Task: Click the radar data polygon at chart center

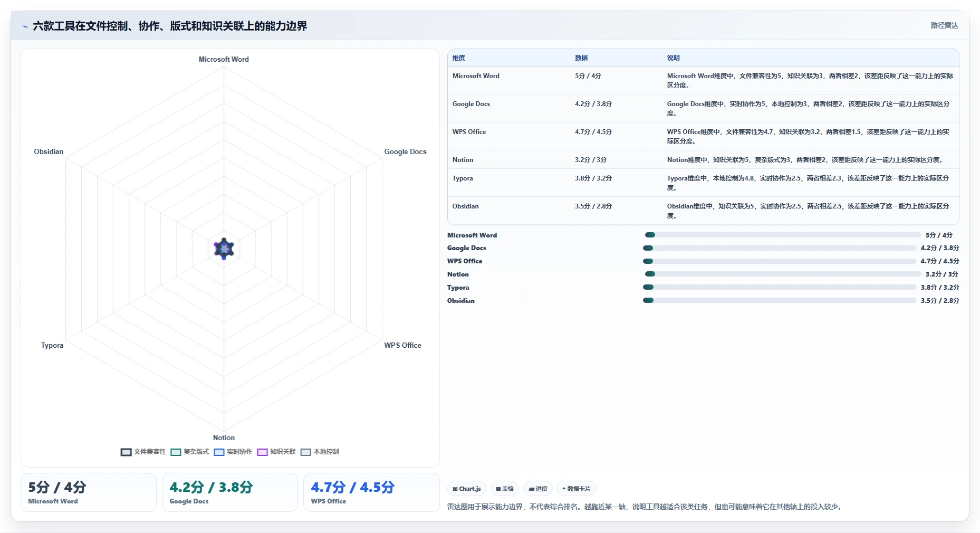Action: coord(224,249)
